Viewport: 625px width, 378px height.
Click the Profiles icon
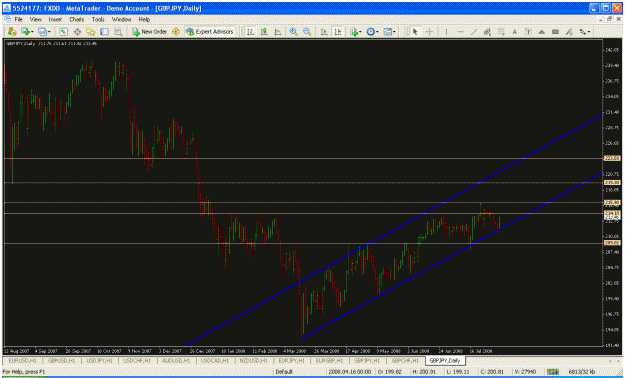pos(42,32)
